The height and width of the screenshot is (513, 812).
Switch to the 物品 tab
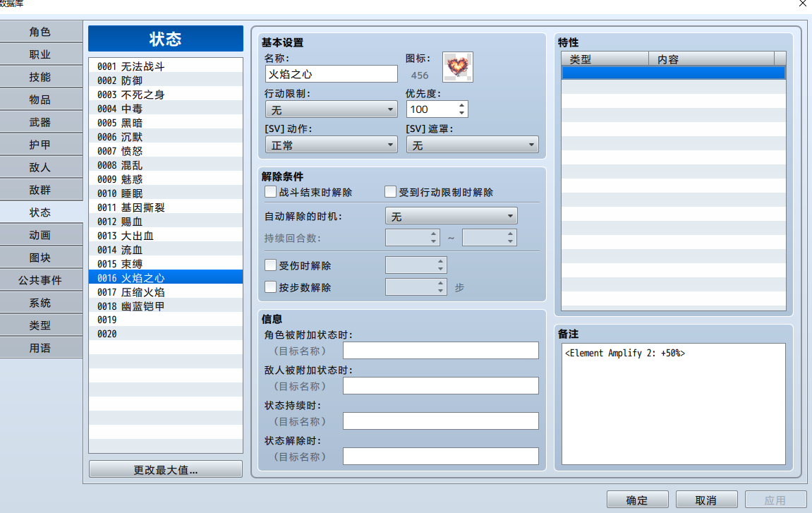pyautogui.click(x=40, y=99)
